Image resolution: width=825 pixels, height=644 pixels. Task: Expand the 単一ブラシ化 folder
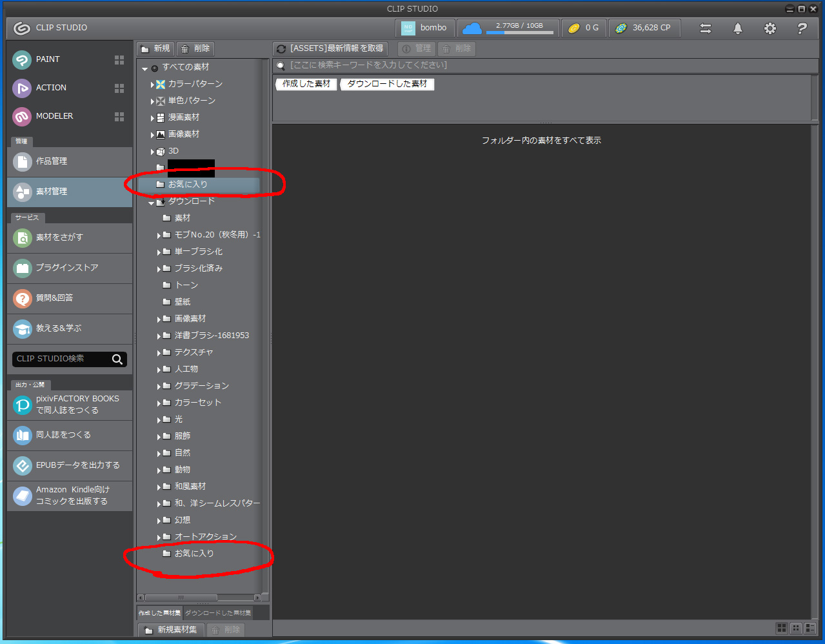coord(159,252)
